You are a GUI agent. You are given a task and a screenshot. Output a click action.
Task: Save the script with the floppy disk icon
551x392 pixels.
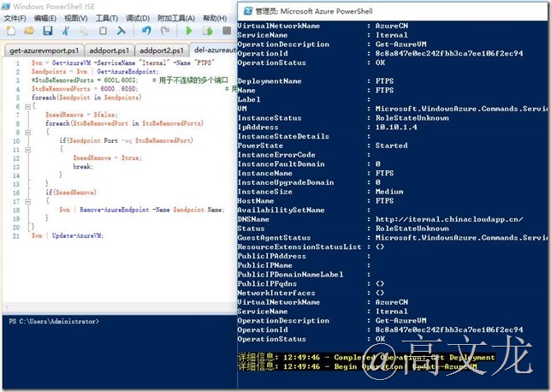(x=48, y=31)
